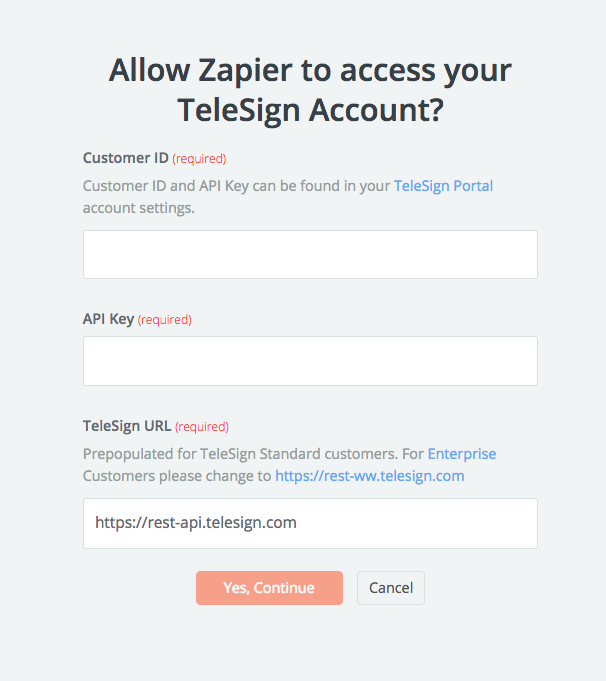Image resolution: width=606 pixels, height=681 pixels.
Task: Focus the API Key text box
Action: click(310, 361)
